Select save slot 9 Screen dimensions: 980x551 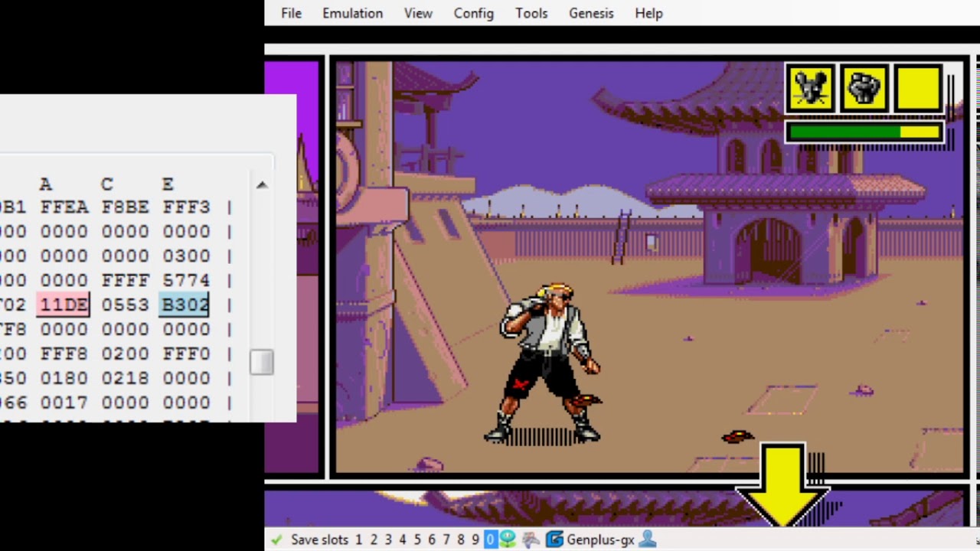(x=475, y=540)
